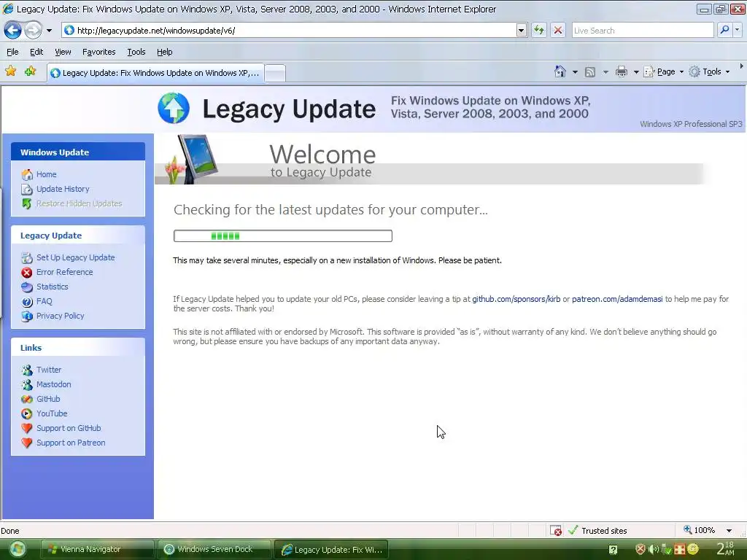
Task: Click the Forward navigation arrow
Action: click(x=33, y=31)
